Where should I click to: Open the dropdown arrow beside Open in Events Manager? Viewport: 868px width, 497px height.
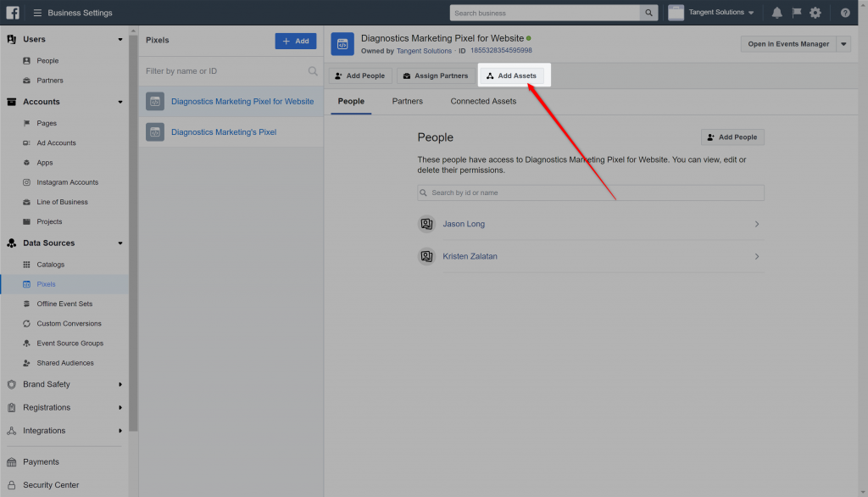click(843, 44)
